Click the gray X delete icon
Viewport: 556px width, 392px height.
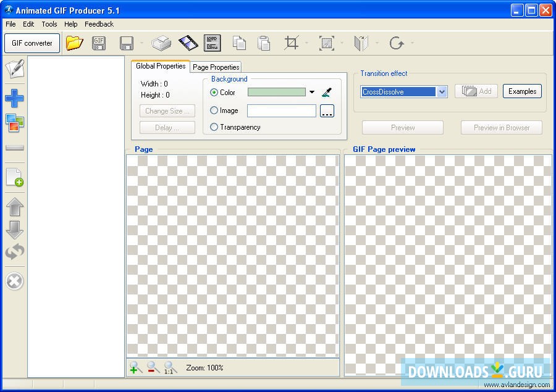15,281
